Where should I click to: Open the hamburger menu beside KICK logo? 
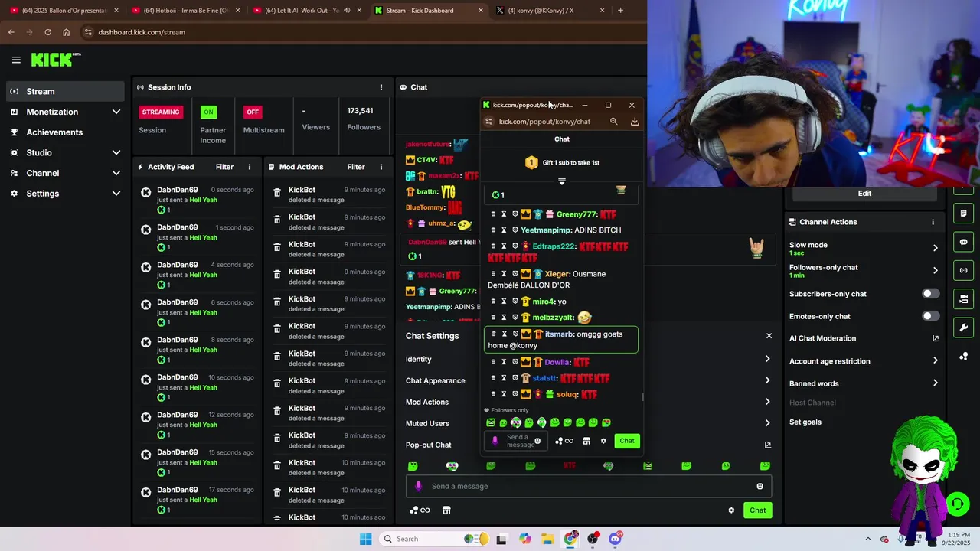[16, 60]
